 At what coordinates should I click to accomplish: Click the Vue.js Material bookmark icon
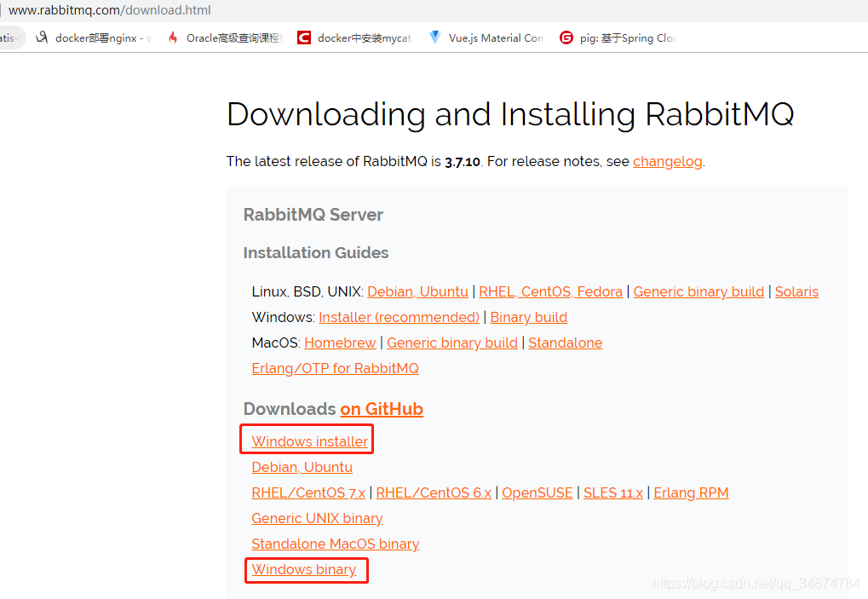click(435, 37)
